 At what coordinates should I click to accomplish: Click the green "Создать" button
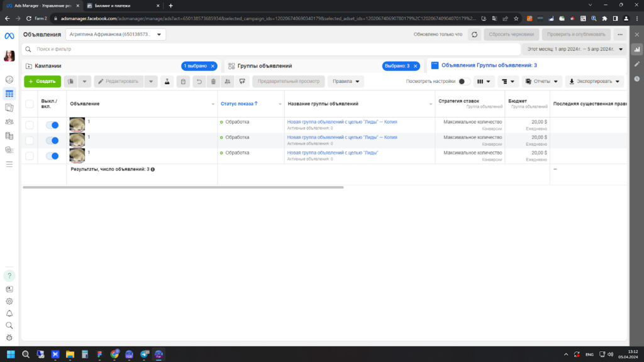point(42,81)
